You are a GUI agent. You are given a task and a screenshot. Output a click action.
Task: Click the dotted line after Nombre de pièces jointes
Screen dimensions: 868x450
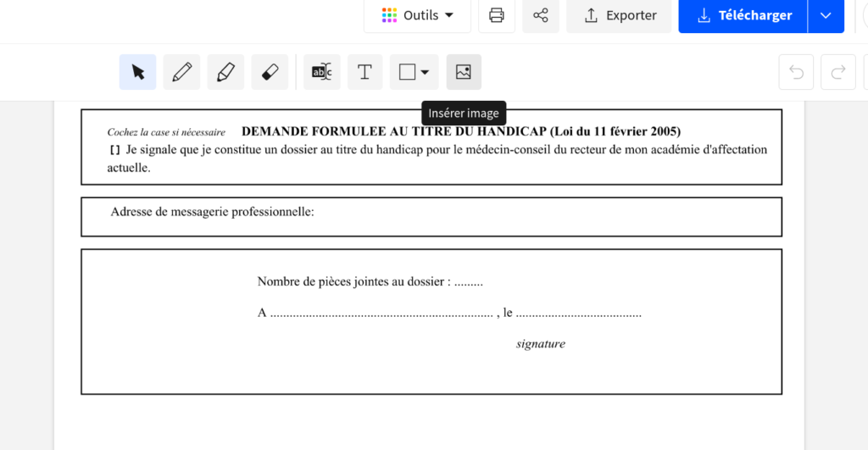(x=469, y=282)
